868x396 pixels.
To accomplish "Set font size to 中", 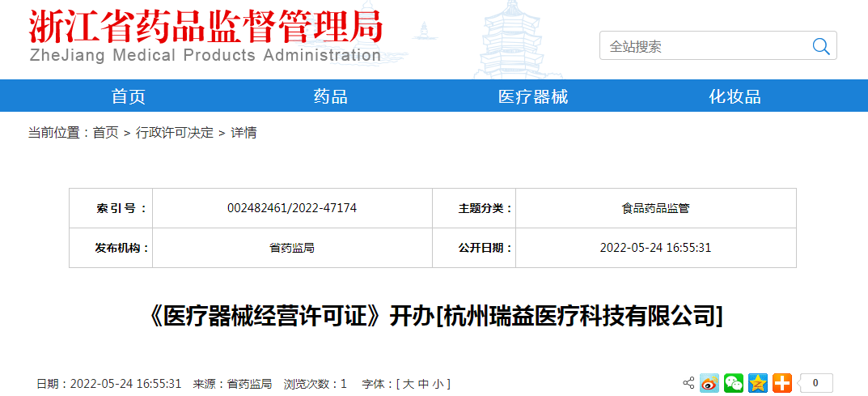I will pyautogui.click(x=423, y=384).
